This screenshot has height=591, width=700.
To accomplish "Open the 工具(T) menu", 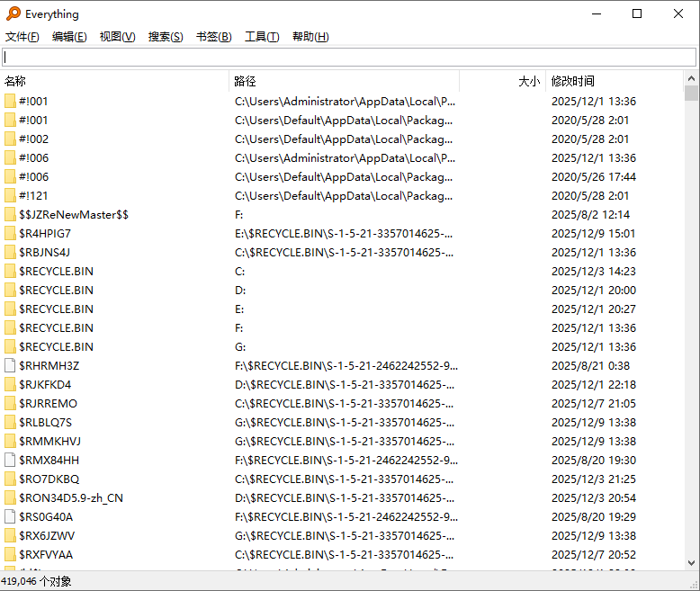I will (262, 37).
